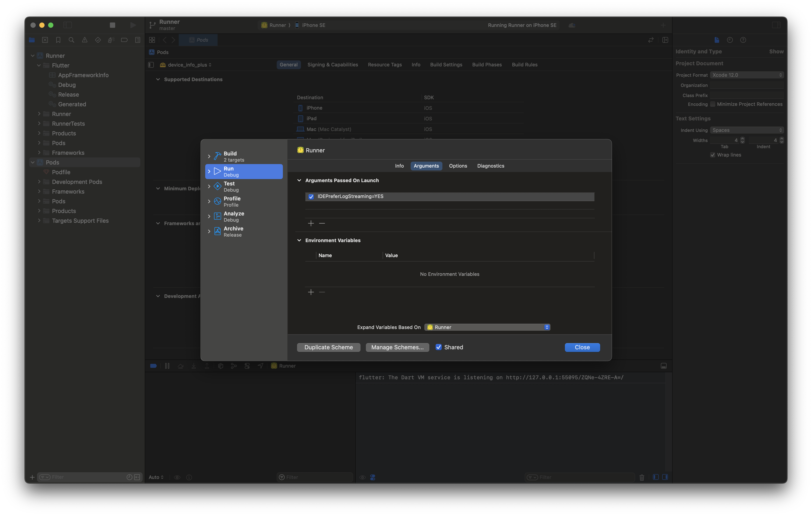
Task: Collapse Environment Variables section
Action: (x=299, y=240)
